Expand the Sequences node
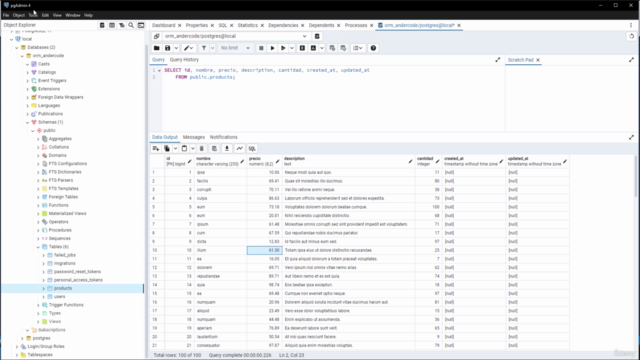Image resolution: width=640 pixels, height=360 pixels. click(38, 239)
